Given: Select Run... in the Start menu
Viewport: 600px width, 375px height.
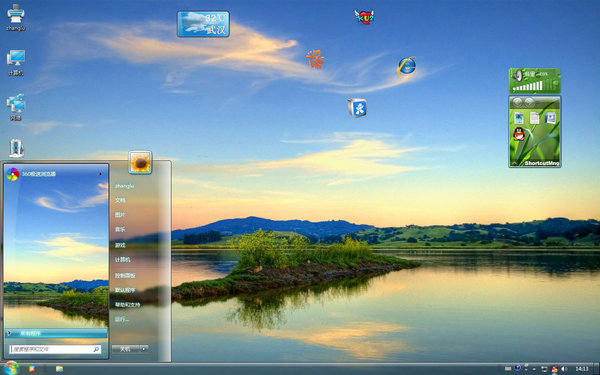Looking at the screenshot, I should [122, 319].
